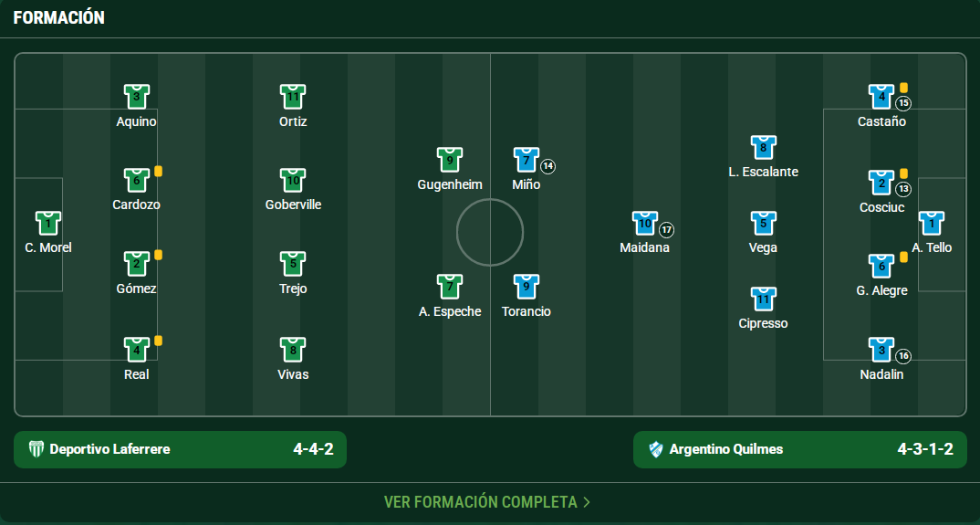Click Cipresso's number 11 blue jersey
This screenshot has height=525, width=980.
pos(763,299)
